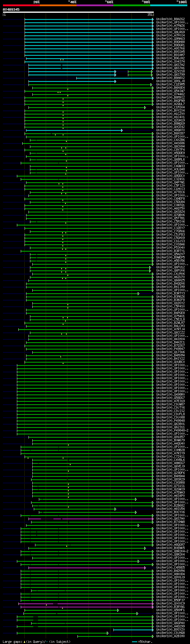Viewport: 190px width, 644px height.
Task: Open hit UniRef100_Q9MAU3
Action: click(x=170, y=39)
